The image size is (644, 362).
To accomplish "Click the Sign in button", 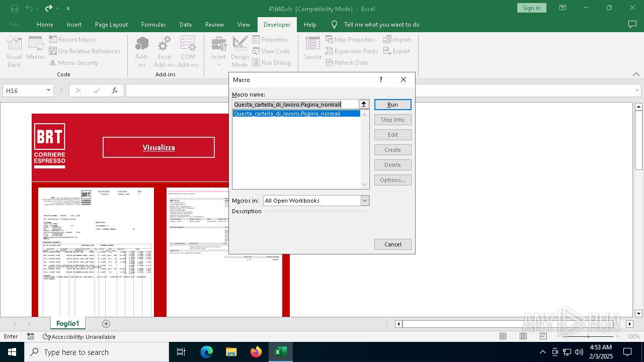I will point(531,8).
